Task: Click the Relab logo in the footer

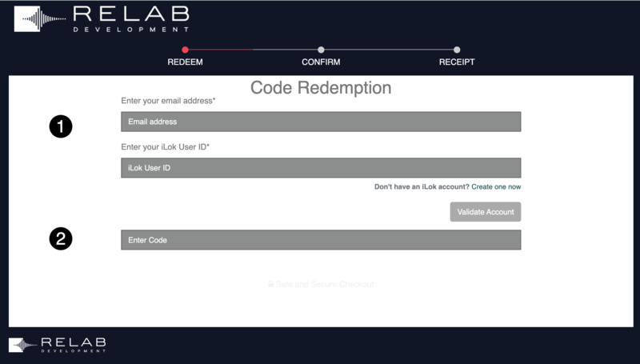Action: pos(57,345)
